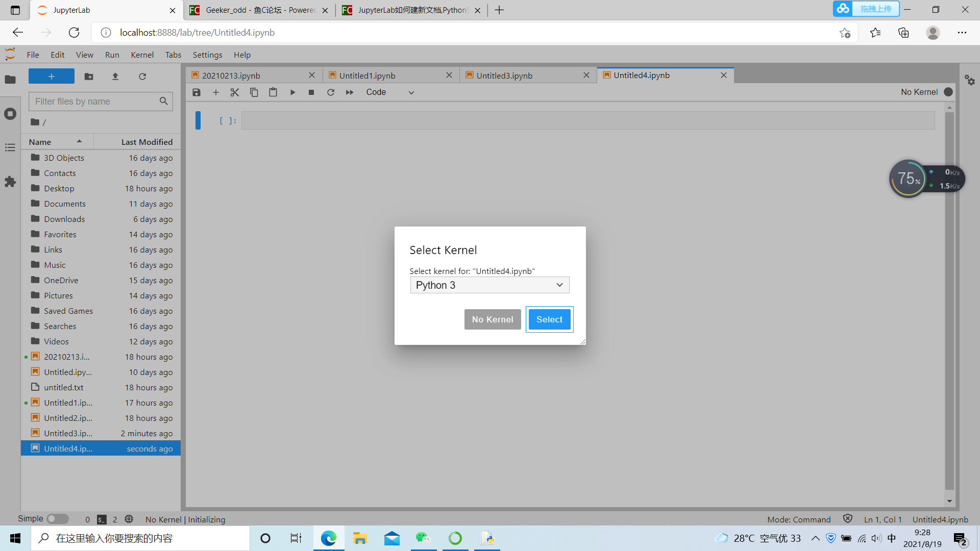The image size is (980, 551).
Task: Copy selected cells icon
Action: click(x=254, y=92)
